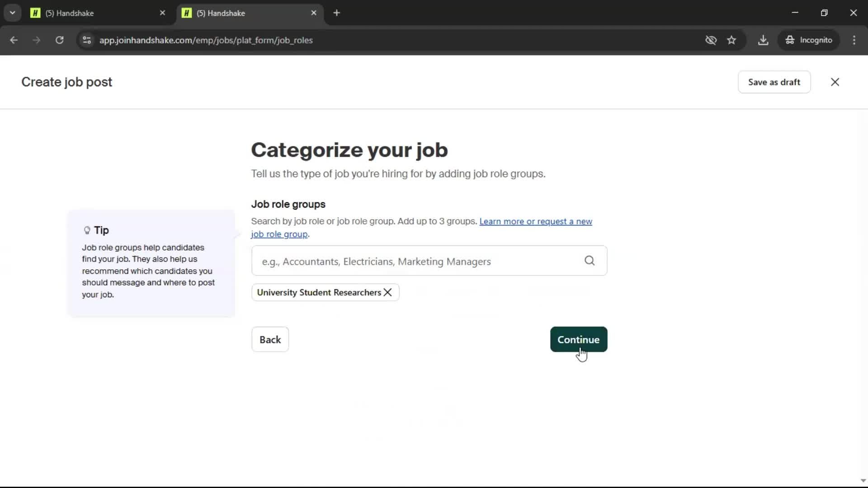Open Chrome three-dot menu

(x=854, y=40)
